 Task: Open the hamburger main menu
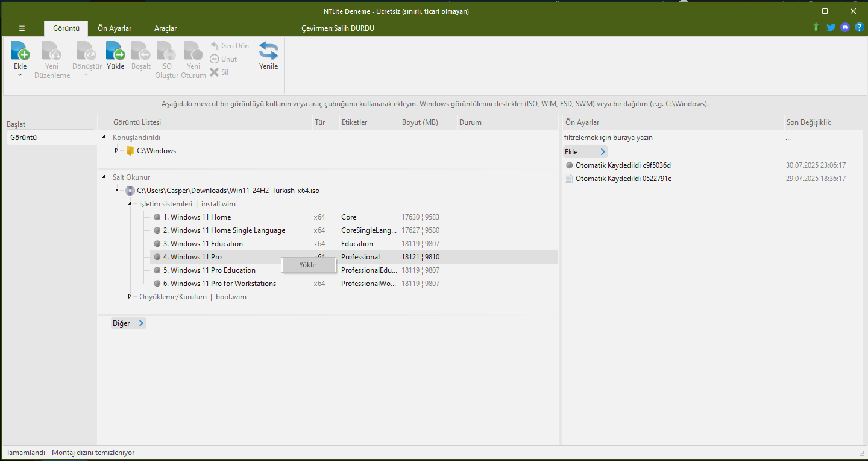point(22,28)
